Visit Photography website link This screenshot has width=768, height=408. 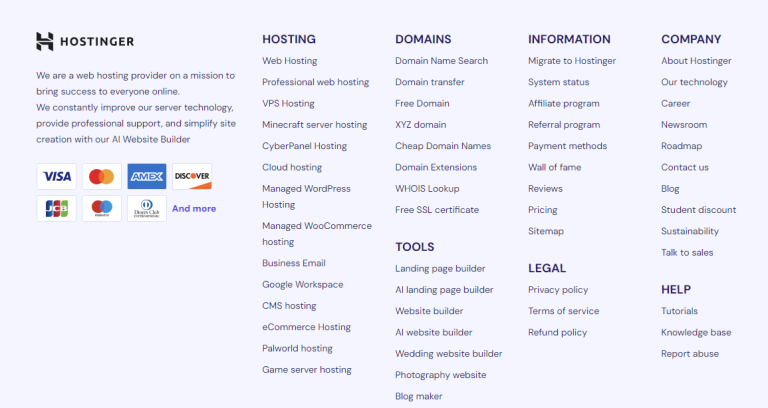pos(441,375)
